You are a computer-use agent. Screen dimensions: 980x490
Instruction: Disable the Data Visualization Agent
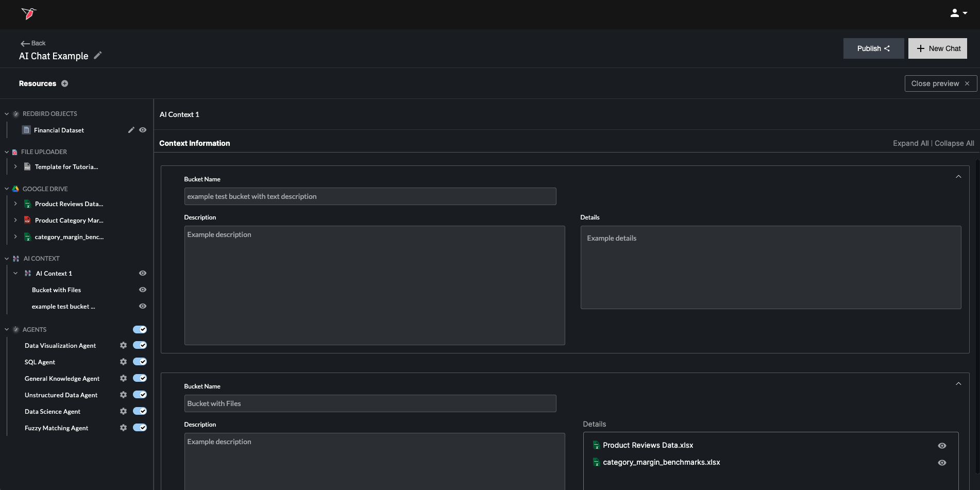(x=140, y=345)
